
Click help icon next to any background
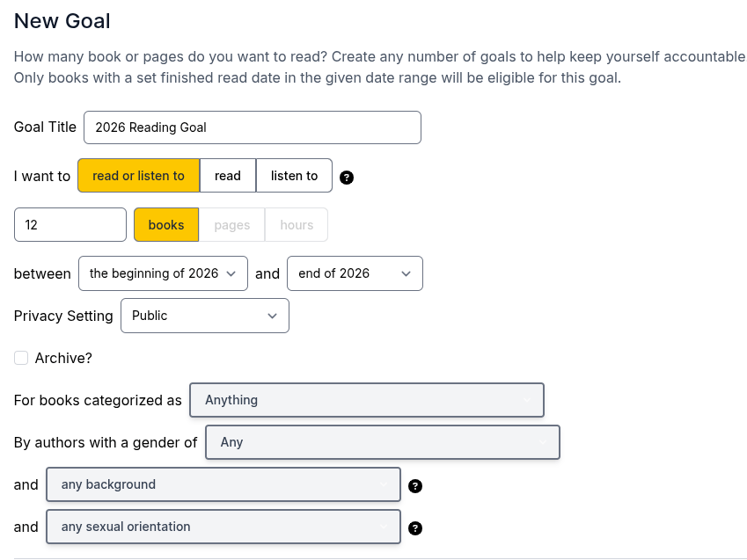tap(415, 485)
